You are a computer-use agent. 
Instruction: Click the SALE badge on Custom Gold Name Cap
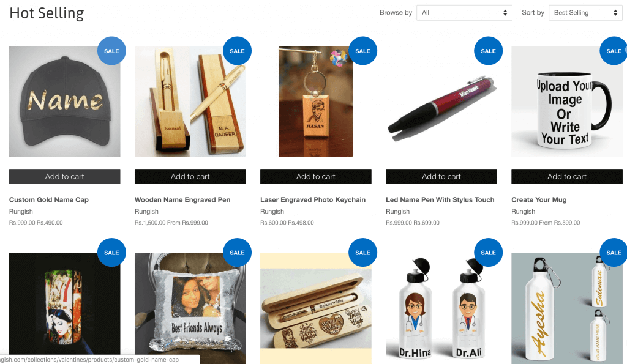point(111,51)
